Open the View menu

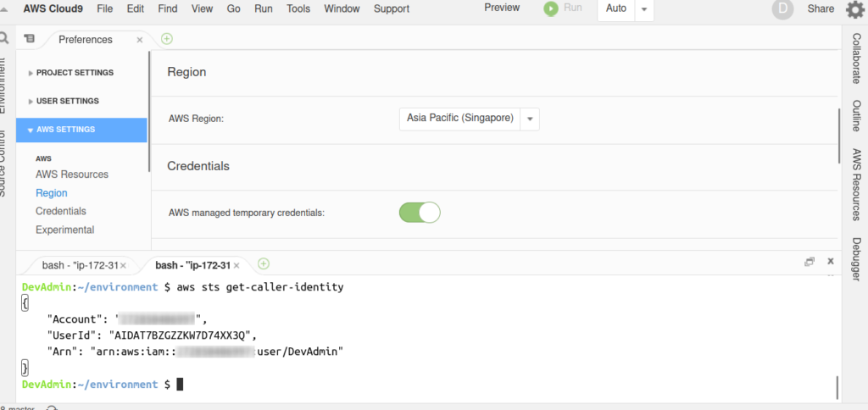pos(202,8)
